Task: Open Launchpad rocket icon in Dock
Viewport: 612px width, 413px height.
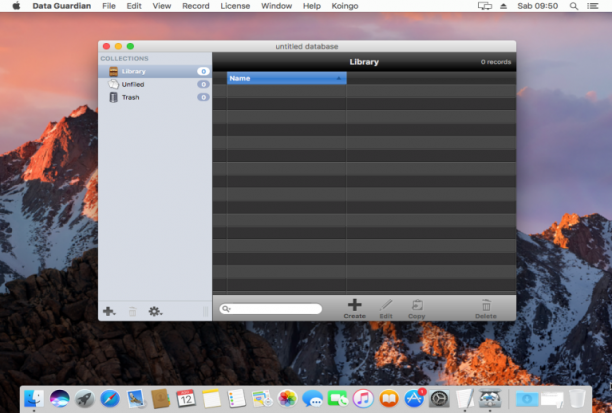Action: tap(85, 399)
